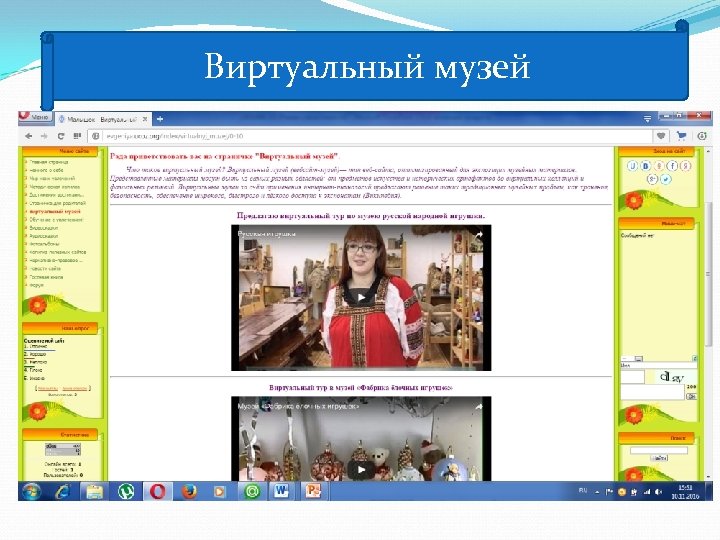Open Каталог полезных сайтов menu item

coord(57,252)
